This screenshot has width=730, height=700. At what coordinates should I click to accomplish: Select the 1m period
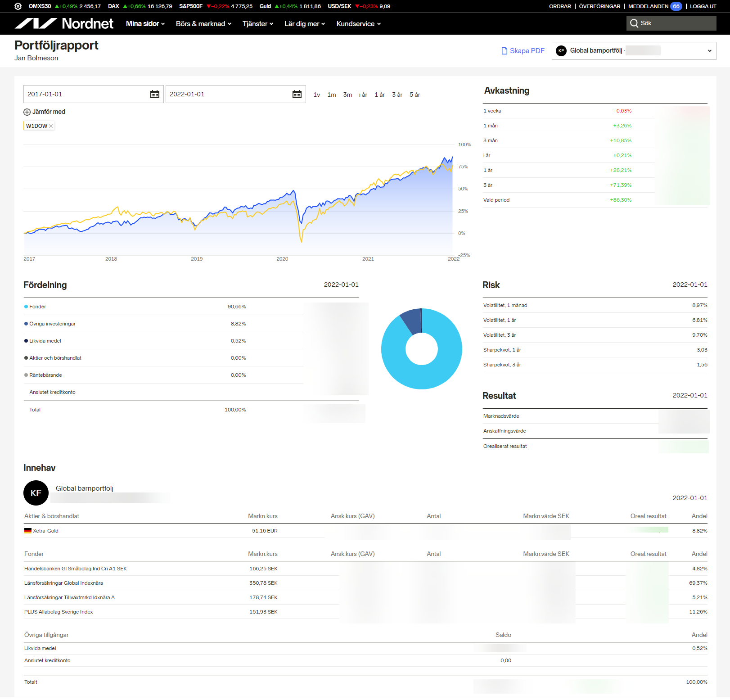(x=332, y=95)
